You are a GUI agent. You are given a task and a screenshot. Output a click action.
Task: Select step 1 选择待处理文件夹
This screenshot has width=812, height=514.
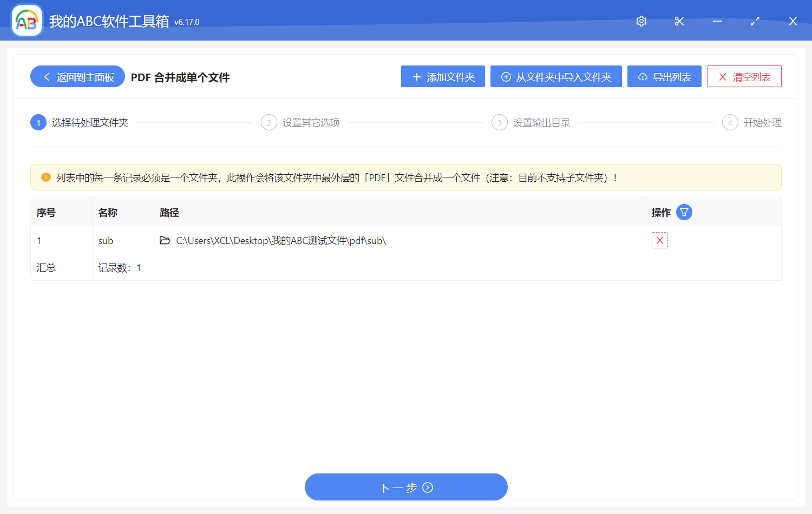click(80, 122)
